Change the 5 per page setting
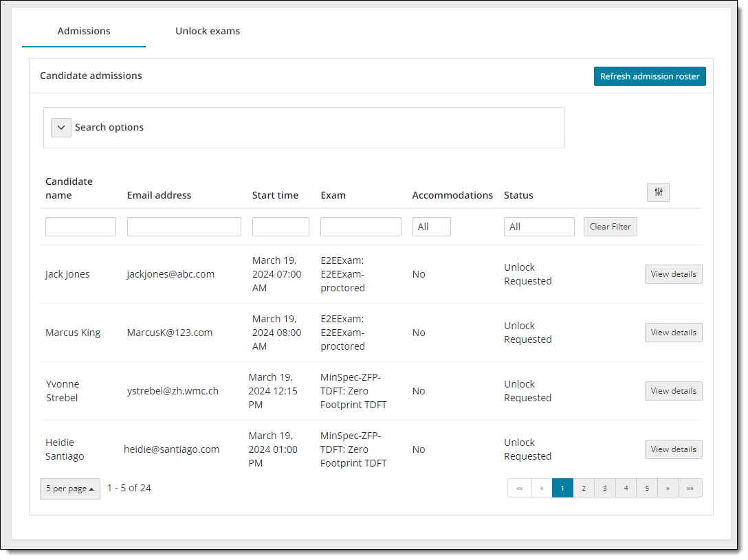748x560 pixels. coord(70,489)
